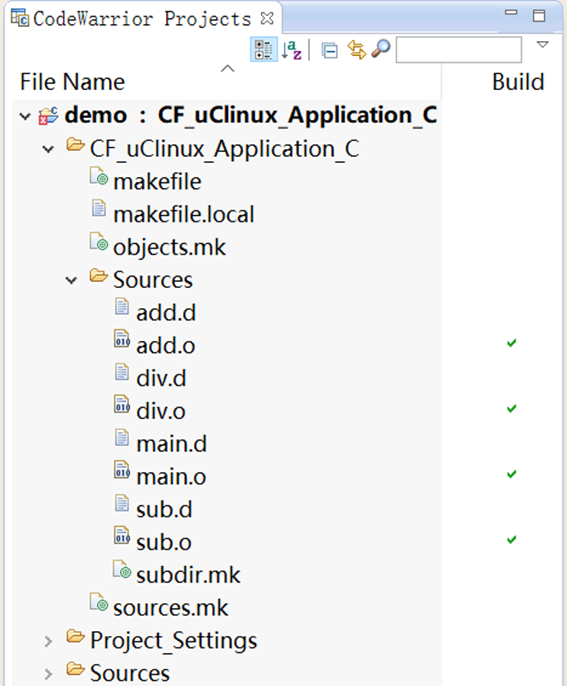Viewport: 567px width, 686px height.
Task: Click the main.d file icon
Action: tap(122, 438)
